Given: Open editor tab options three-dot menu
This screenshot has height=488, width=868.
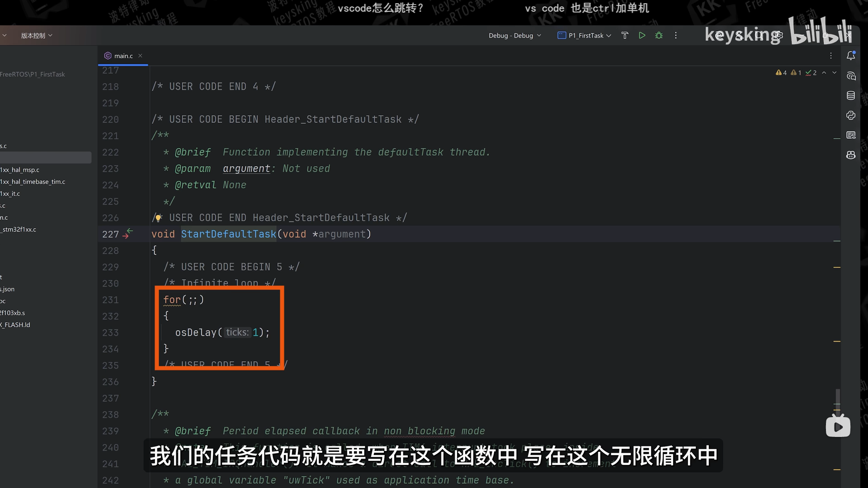Looking at the screenshot, I should pyautogui.click(x=830, y=56).
